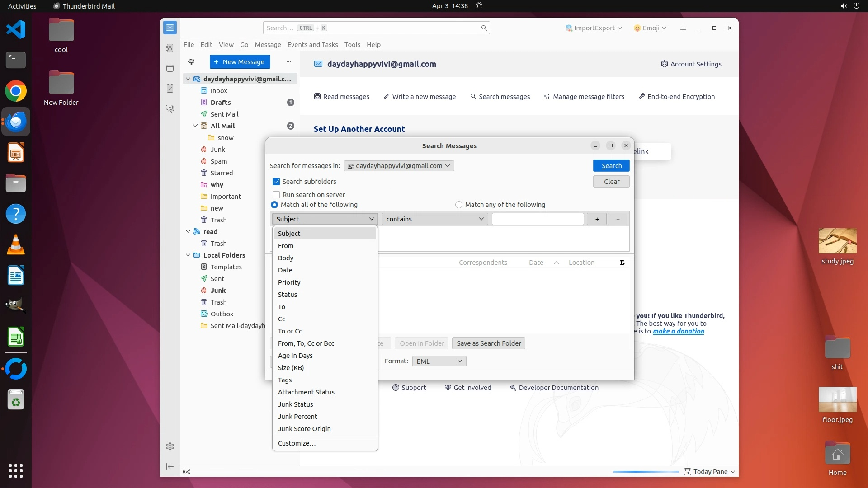Collapse the Local Folders tree

pyautogui.click(x=188, y=255)
